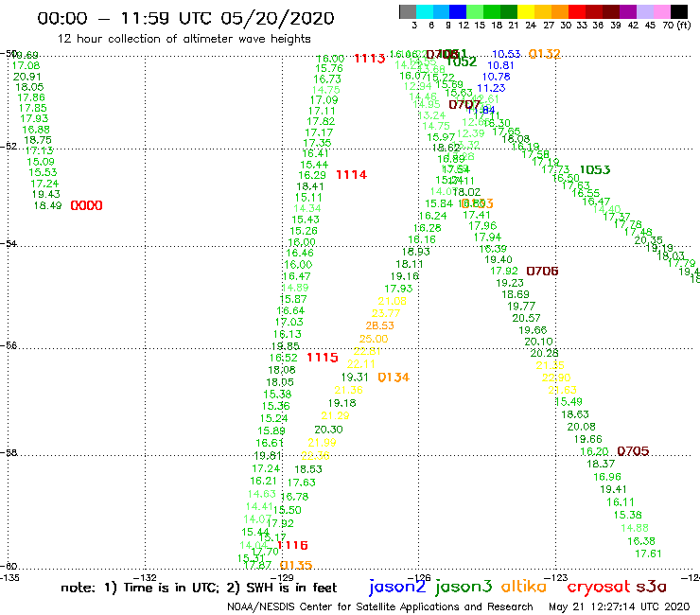Click the note about Time in UTC and SWH in feet

pos(199,588)
